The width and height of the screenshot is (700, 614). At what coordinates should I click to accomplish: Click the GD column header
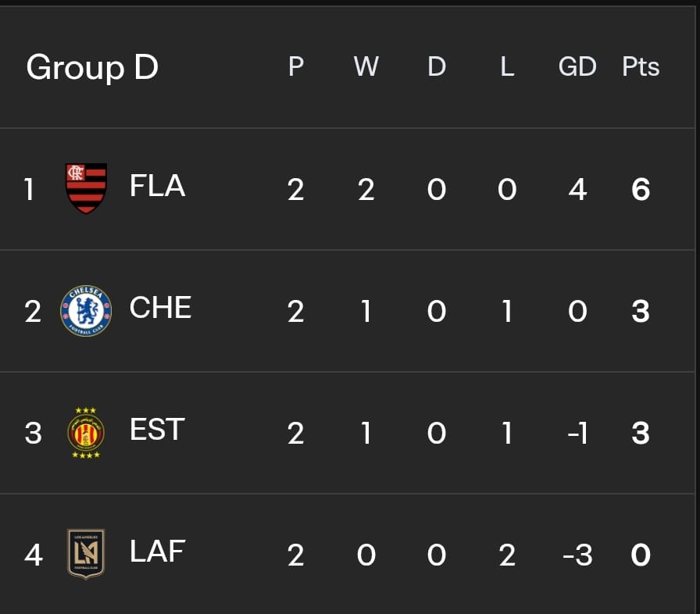pos(577,67)
